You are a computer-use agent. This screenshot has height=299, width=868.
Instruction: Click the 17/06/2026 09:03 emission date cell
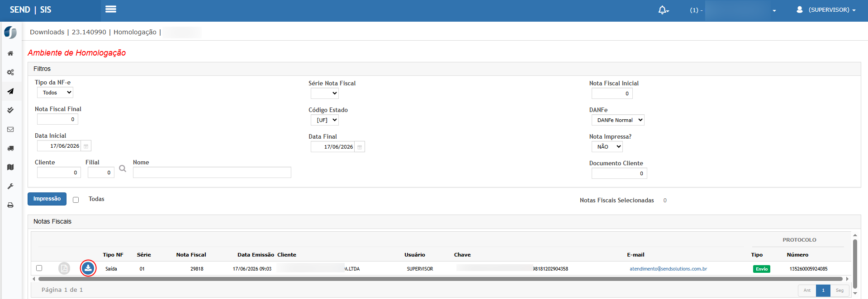[252, 269]
